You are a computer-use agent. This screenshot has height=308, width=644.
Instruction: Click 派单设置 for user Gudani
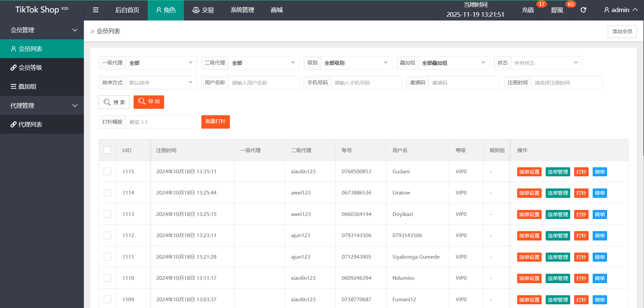[x=529, y=172]
